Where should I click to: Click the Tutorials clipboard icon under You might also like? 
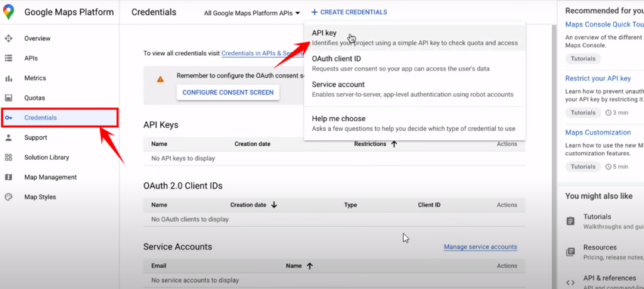(570, 221)
